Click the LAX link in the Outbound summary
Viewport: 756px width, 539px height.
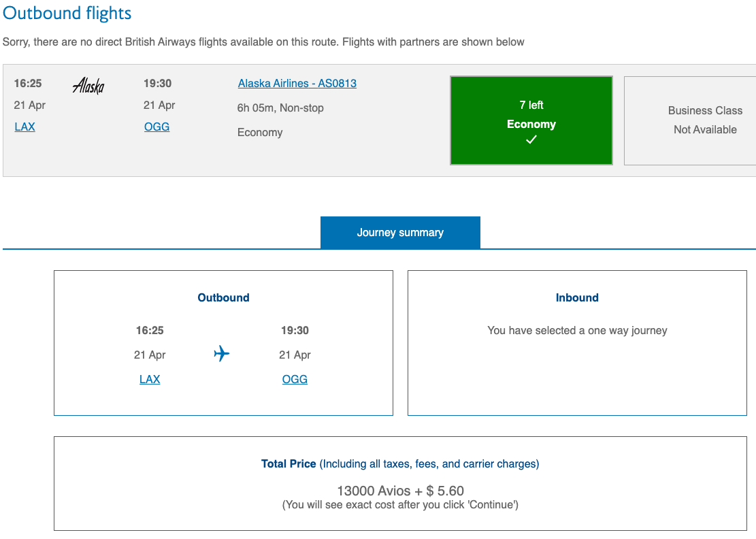(x=150, y=379)
